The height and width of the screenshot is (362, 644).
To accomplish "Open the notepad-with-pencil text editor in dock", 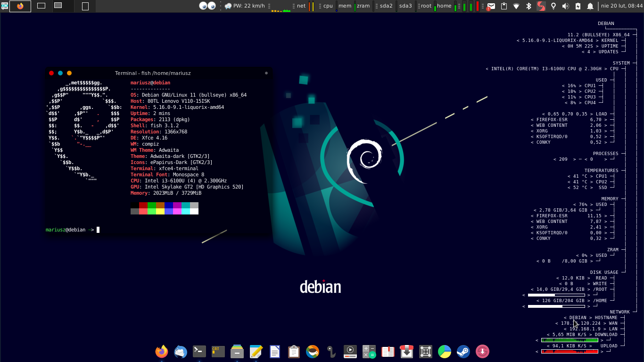I will (256, 351).
